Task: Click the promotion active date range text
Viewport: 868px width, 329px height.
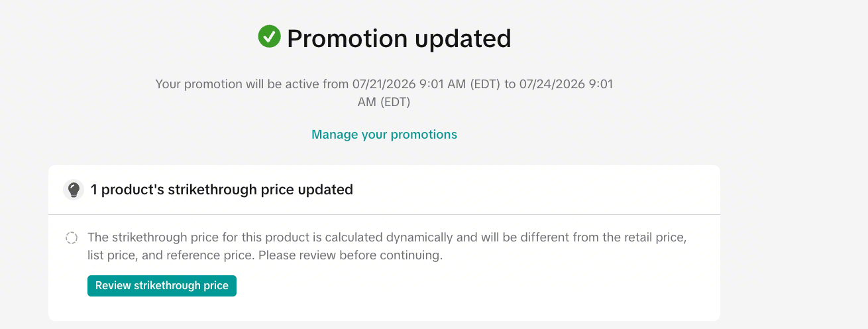Action: tap(384, 93)
